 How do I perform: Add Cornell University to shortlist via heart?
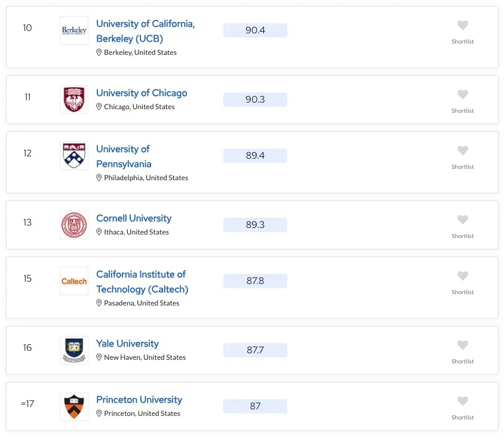pyautogui.click(x=463, y=220)
